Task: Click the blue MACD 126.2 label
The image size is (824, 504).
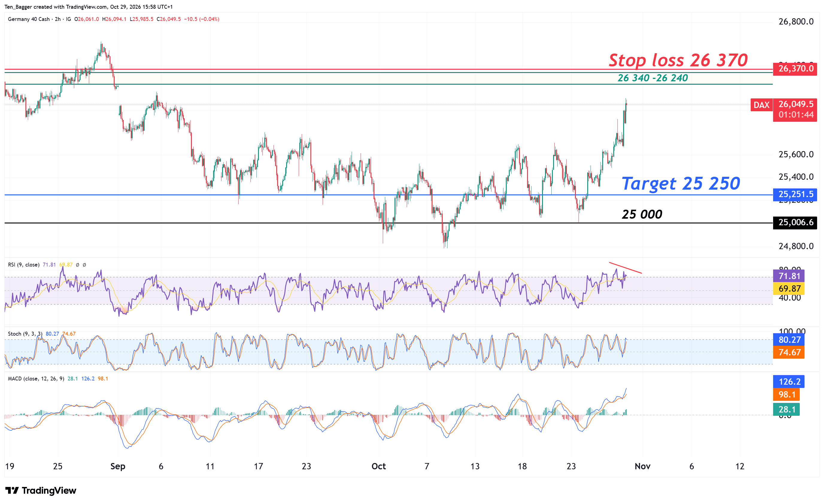Action: 789,382
